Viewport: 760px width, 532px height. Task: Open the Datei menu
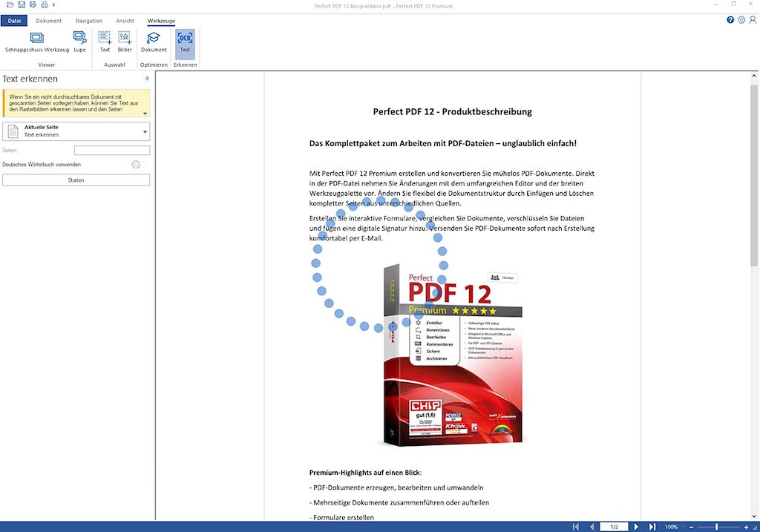(x=14, y=21)
